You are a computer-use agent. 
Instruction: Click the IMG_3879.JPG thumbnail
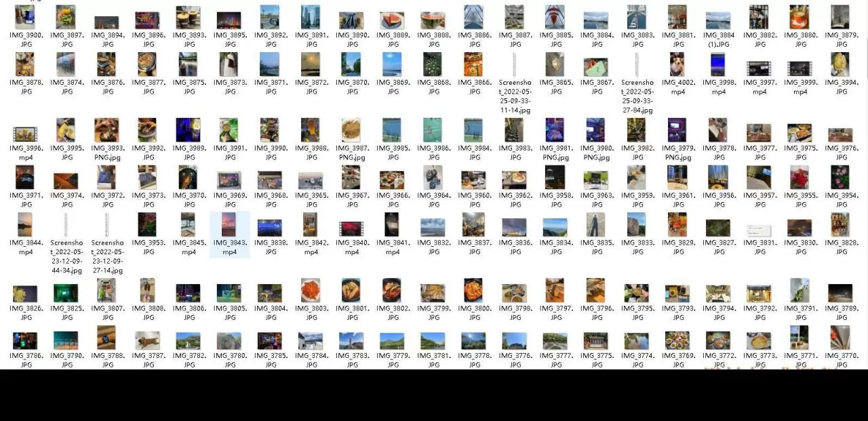tap(840, 18)
